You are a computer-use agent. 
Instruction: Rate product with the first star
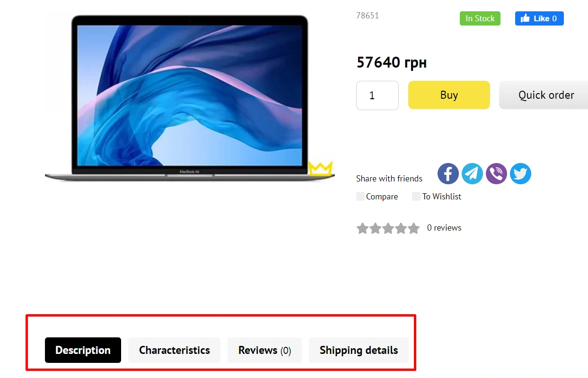pos(362,229)
